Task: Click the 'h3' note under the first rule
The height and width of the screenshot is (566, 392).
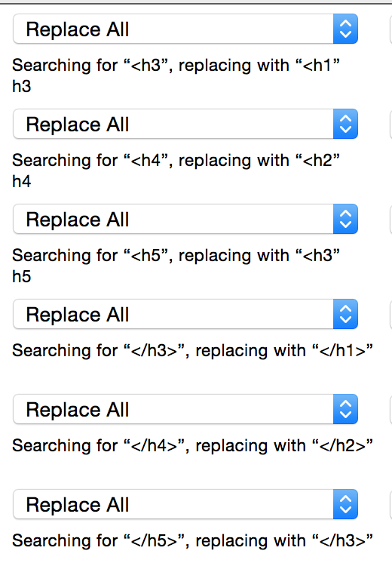Action: [x=22, y=87]
